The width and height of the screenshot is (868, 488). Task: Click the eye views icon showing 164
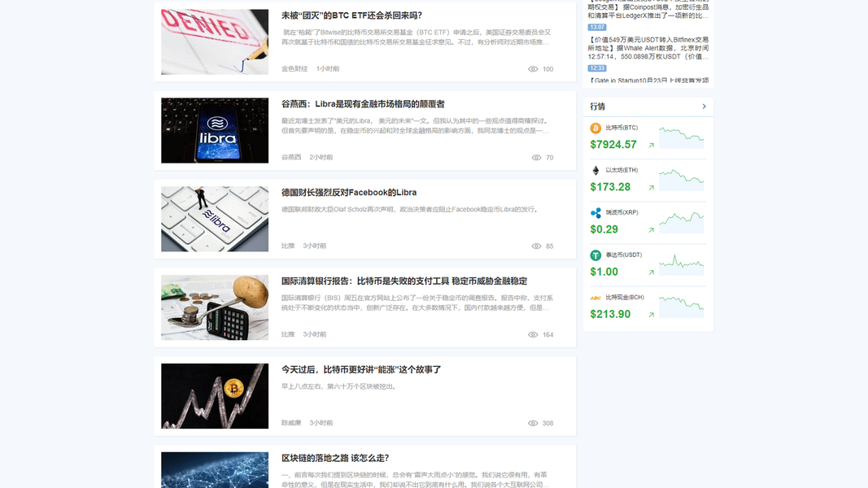[533, 335]
